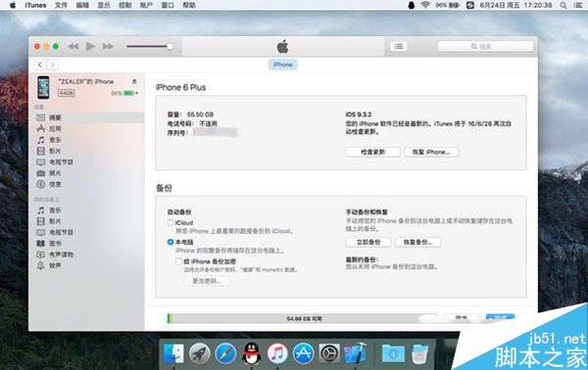Image resolution: width=588 pixels, height=370 pixels.
Task: Click the QQ notification icon in menu bar
Action: [412, 5]
